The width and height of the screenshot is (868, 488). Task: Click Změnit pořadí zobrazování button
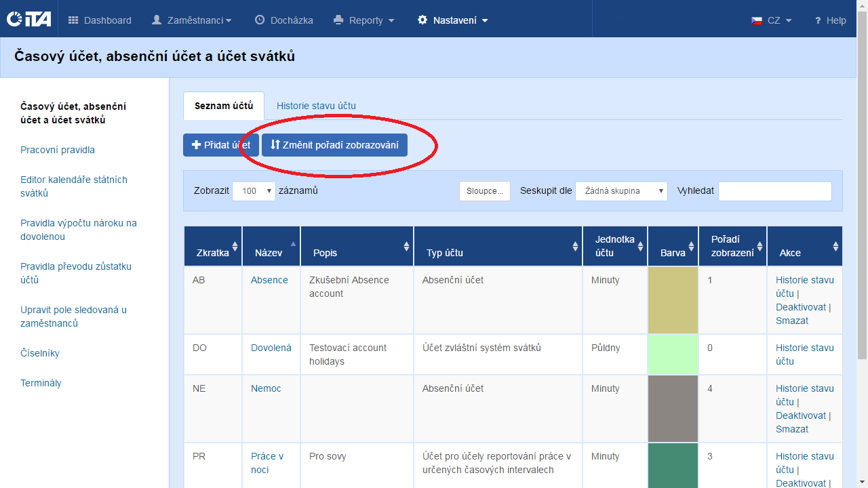pos(334,145)
